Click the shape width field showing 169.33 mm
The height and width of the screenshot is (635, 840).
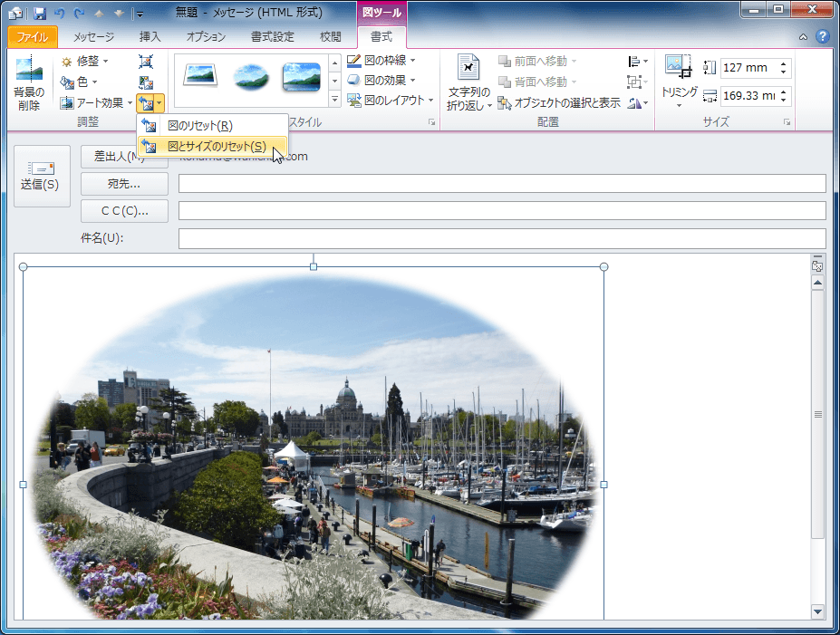[x=748, y=96]
